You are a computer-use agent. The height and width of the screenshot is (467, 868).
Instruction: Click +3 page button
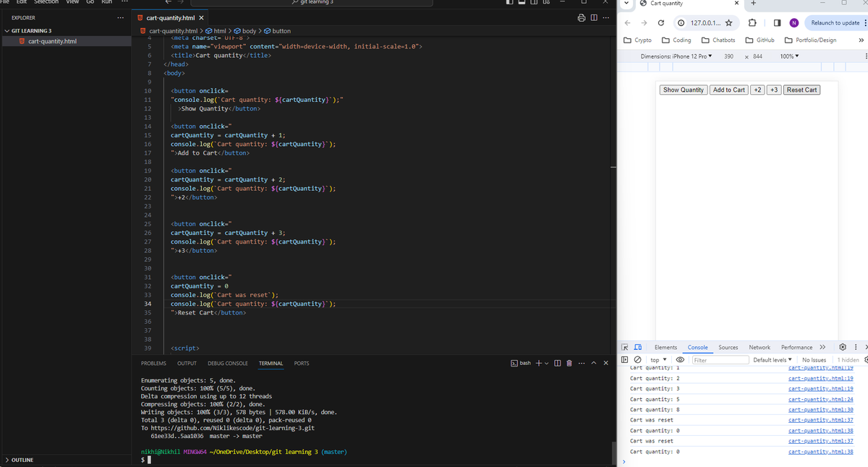click(x=774, y=90)
